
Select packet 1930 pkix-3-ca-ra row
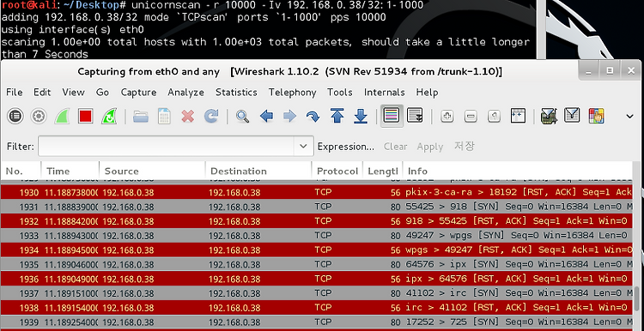pyautogui.click(x=317, y=192)
